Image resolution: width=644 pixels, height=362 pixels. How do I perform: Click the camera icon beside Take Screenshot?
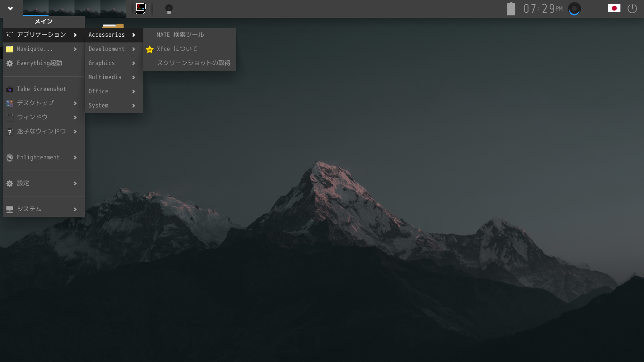(x=9, y=89)
